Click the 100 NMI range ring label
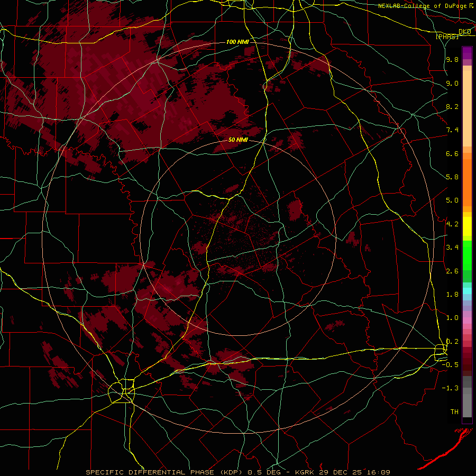This screenshot has width=476, height=476. point(237,42)
